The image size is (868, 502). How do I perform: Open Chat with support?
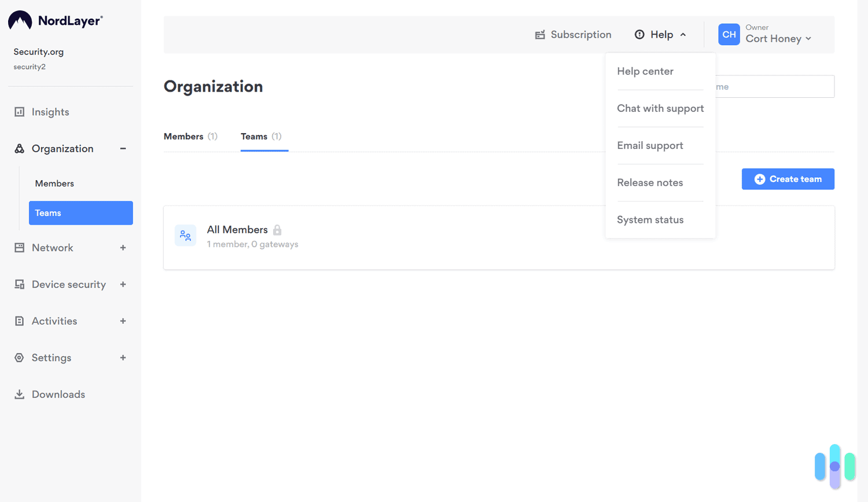pos(660,108)
